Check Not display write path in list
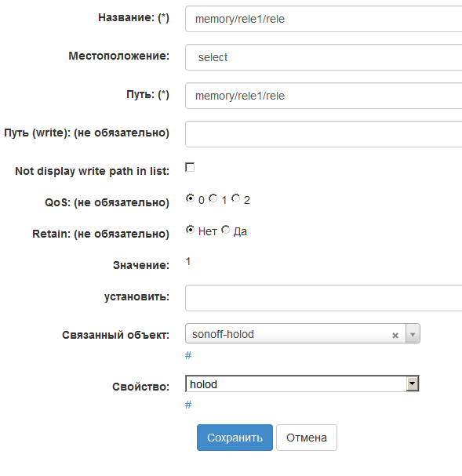This screenshot has width=462, height=476. [190, 167]
